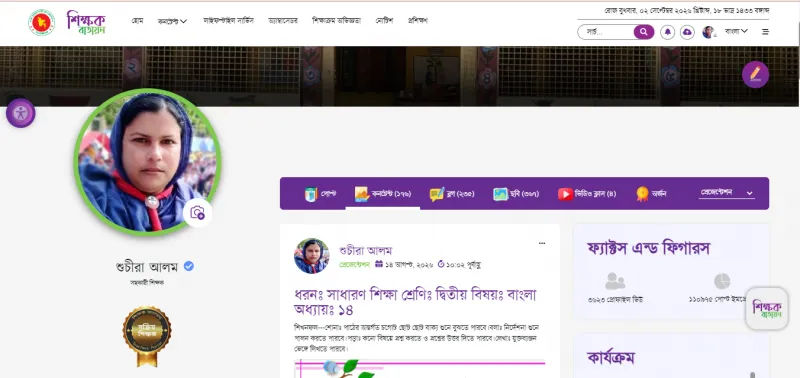The height and width of the screenshot is (378, 800).
Task: Open the large circular profile photo
Action: (147, 162)
